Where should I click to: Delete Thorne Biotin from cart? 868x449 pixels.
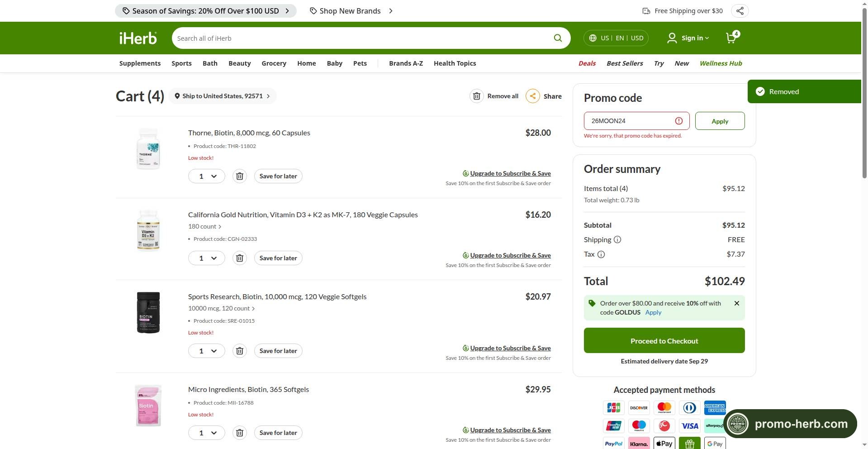pyautogui.click(x=240, y=176)
